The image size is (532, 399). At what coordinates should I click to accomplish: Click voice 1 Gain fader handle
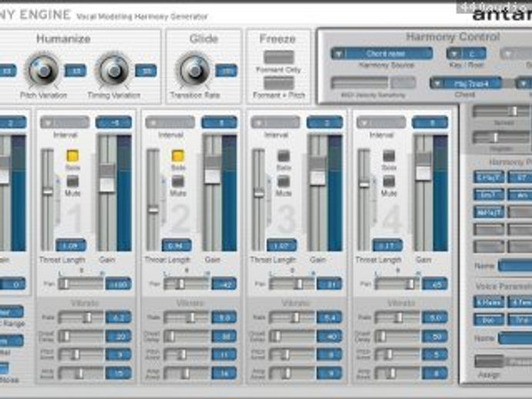(x=107, y=179)
